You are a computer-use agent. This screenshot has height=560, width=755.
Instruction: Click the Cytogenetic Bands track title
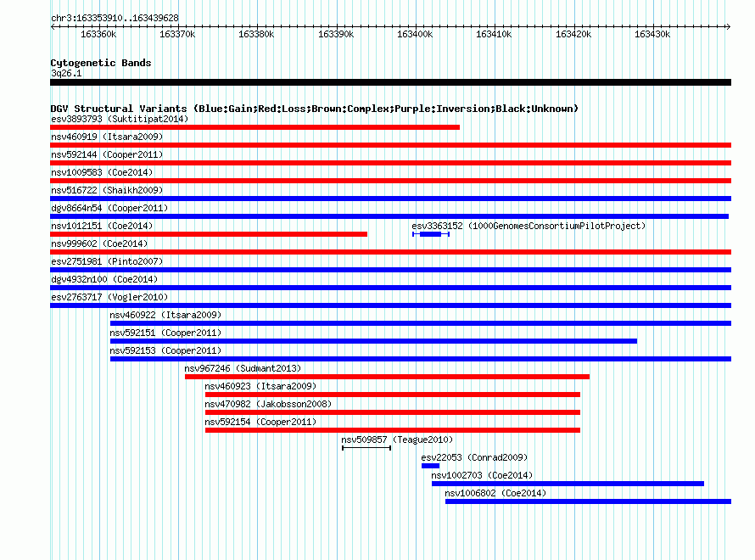coord(101,63)
